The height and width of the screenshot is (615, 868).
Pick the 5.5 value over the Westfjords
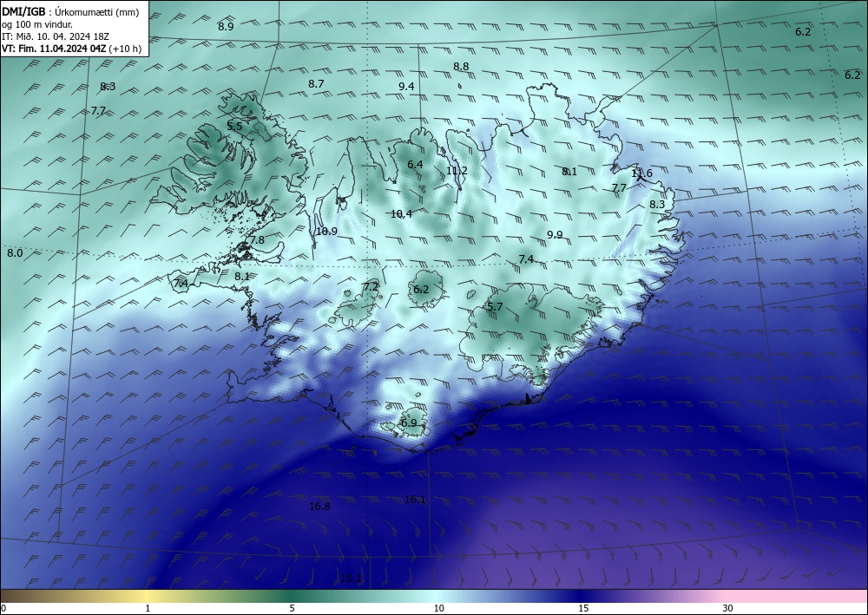[x=234, y=126]
